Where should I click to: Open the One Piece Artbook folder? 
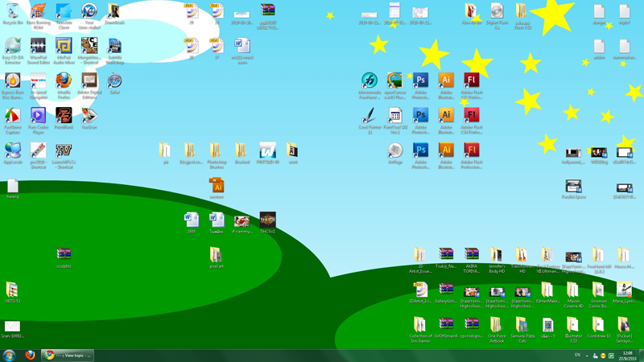[x=497, y=330]
